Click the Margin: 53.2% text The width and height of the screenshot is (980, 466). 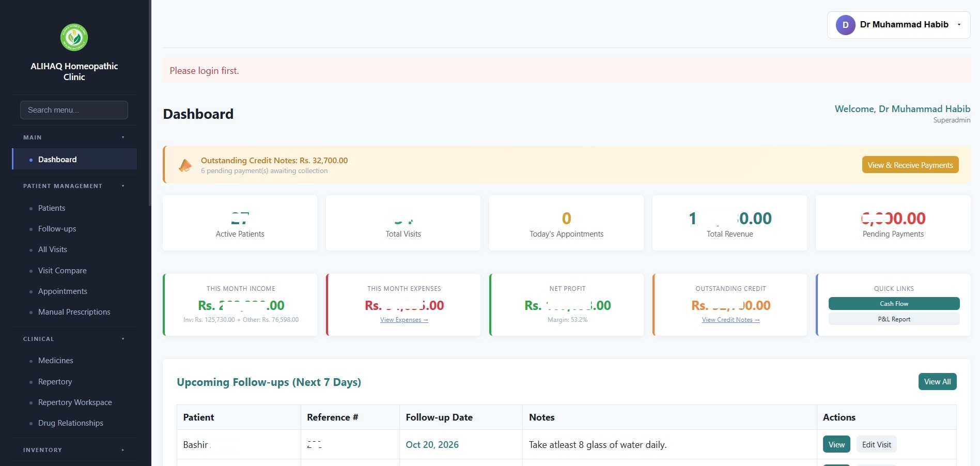click(x=567, y=320)
